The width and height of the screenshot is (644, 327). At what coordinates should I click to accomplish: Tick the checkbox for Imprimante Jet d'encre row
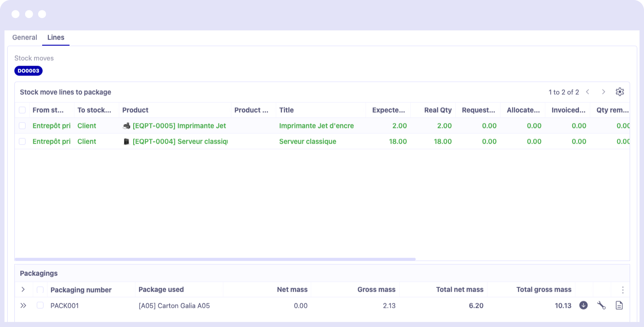[22, 126]
